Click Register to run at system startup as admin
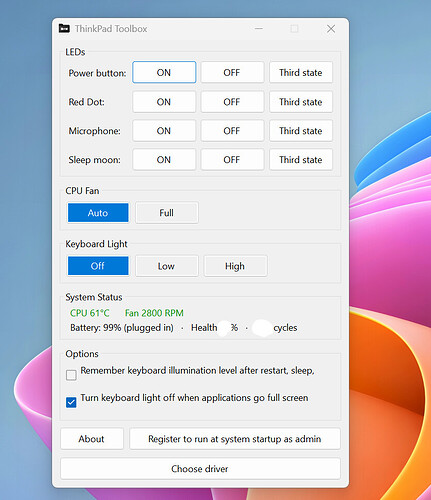Image resolution: width=431 pixels, height=500 pixels. pyautogui.click(x=235, y=439)
